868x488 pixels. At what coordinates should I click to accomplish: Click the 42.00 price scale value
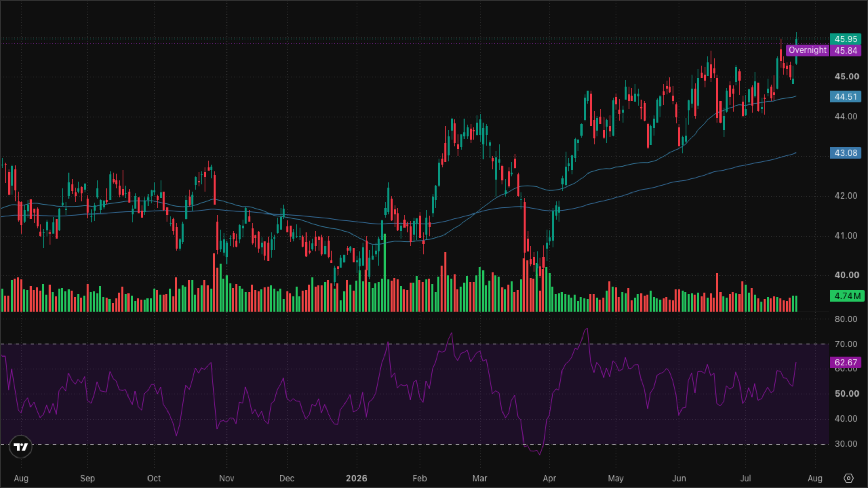click(x=846, y=196)
